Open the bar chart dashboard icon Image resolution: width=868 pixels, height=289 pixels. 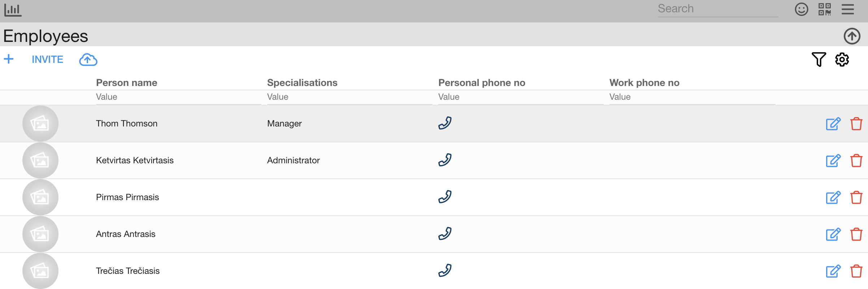[13, 10]
